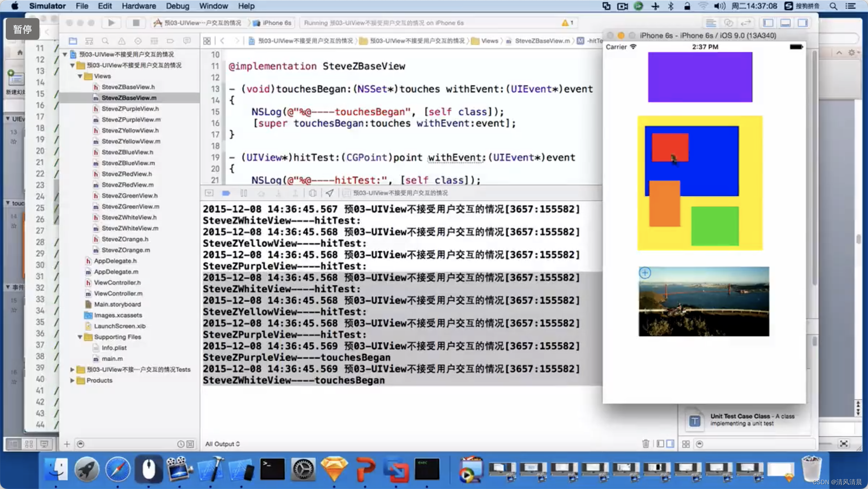The width and height of the screenshot is (868, 489).
Task: Click the Run button to build project
Action: 111,23
